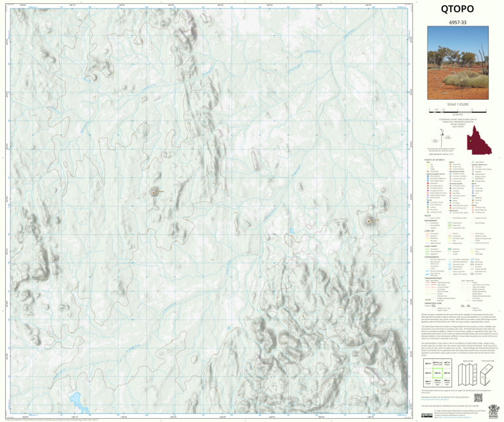Click the Anchorage symbol in the legend
504x422 pixels.
coord(472,188)
